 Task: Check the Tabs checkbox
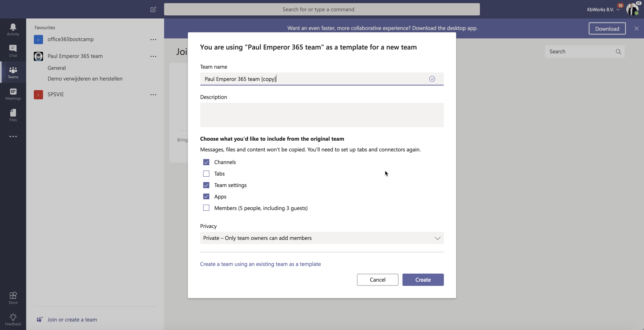pos(206,174)
